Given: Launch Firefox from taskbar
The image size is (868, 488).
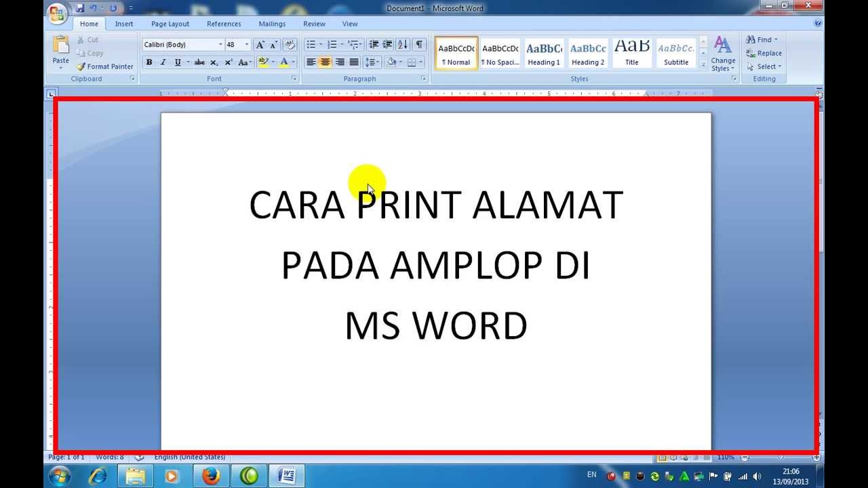Looking at the screenshot, I should 211,476.
